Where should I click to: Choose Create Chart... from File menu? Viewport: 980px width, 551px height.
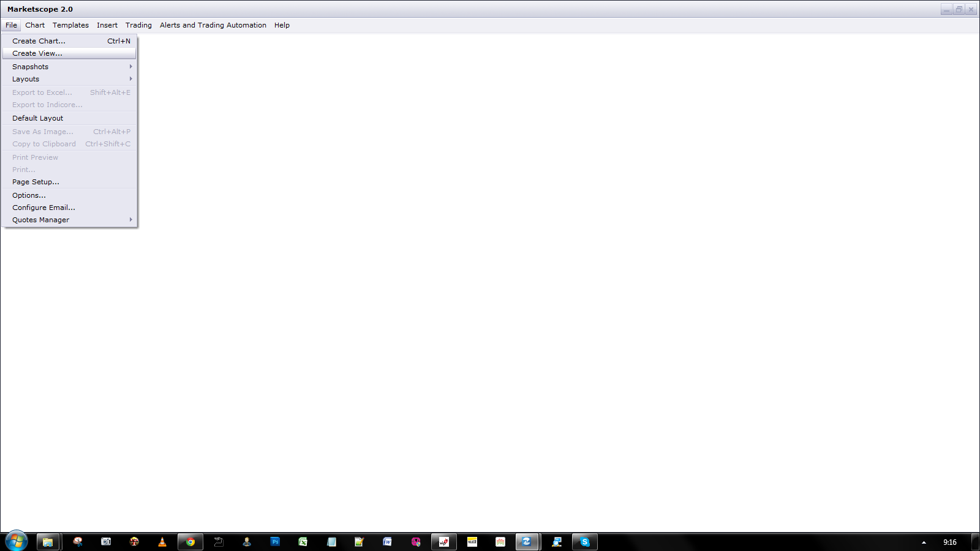(x=69, y=41)
